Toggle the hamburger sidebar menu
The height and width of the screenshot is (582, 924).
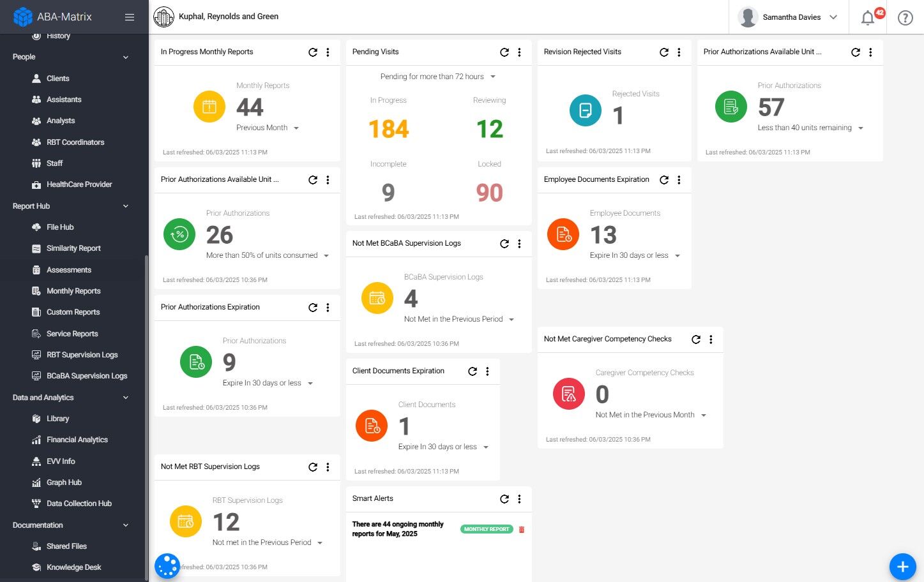(130, 17)
